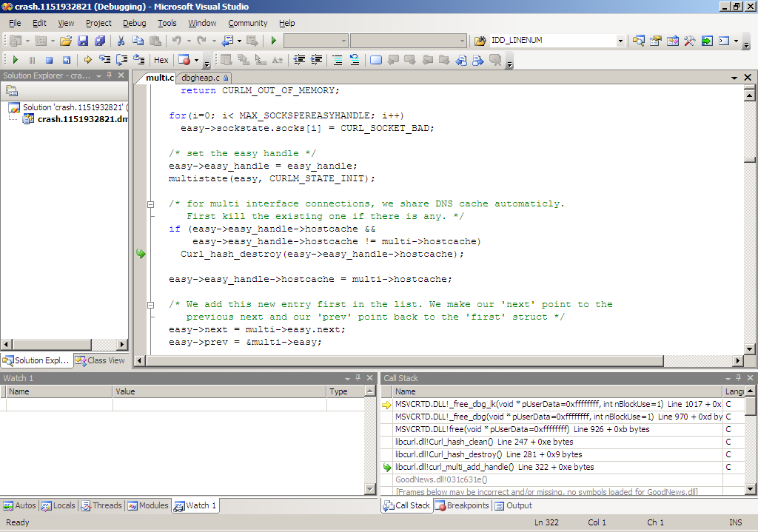
Task: Switch to the dbgheap.c editor tab
Action: [204, 78]
